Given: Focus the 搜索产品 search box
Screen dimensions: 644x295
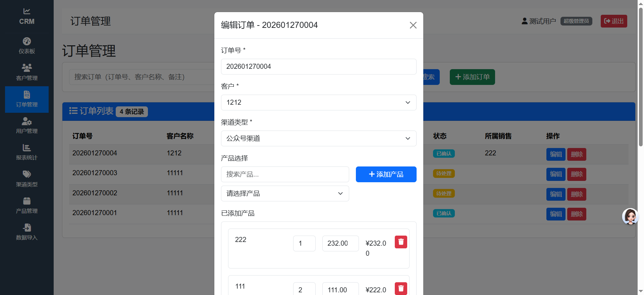Looking at the screenshot, I should click(x=285, y=175).
